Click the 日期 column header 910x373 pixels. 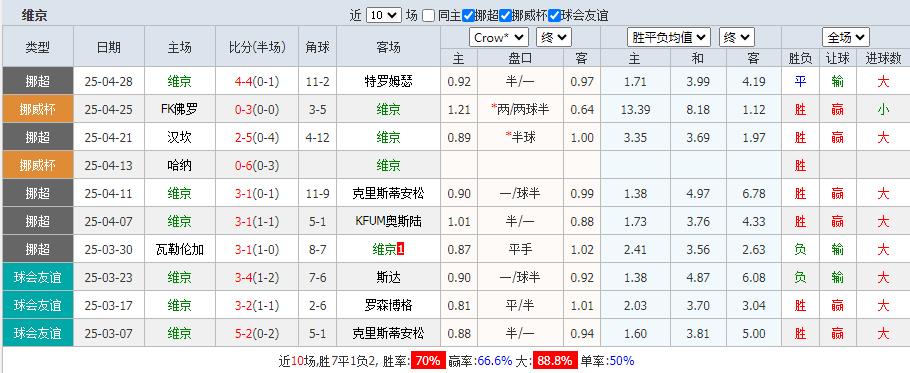(109, 47)
